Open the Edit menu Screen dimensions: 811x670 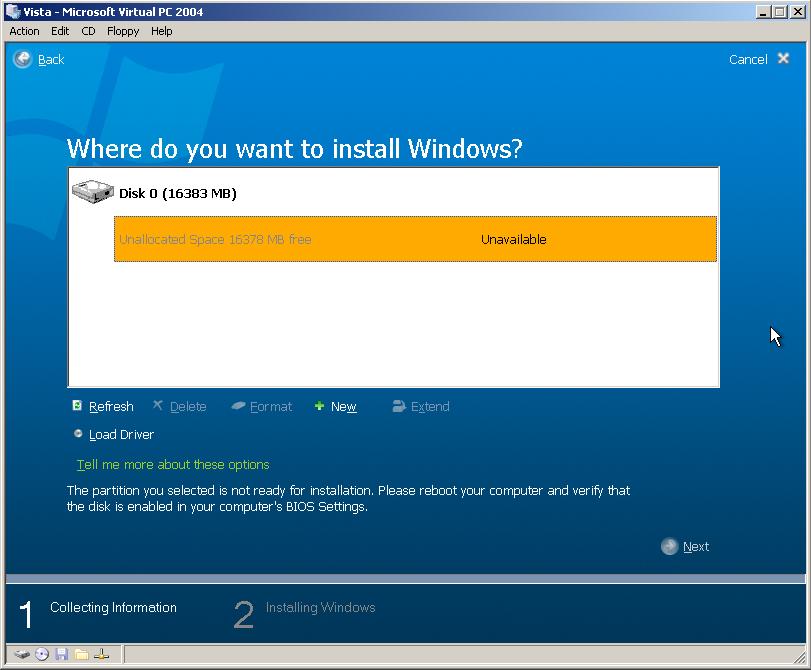[x=60, y=31]
